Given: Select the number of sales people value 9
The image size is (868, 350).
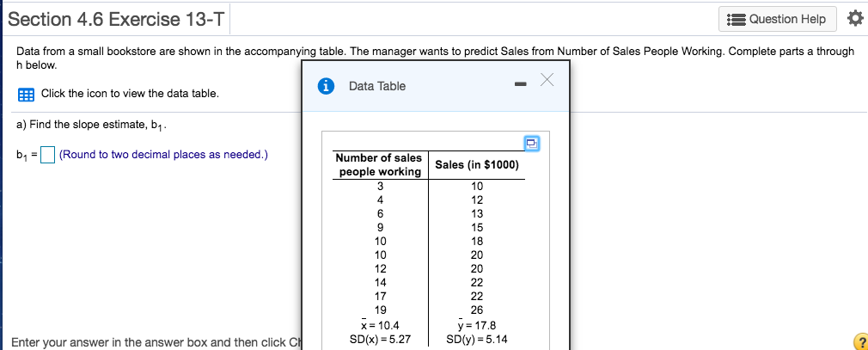Looking at the screenshot, I should point(380,228).
